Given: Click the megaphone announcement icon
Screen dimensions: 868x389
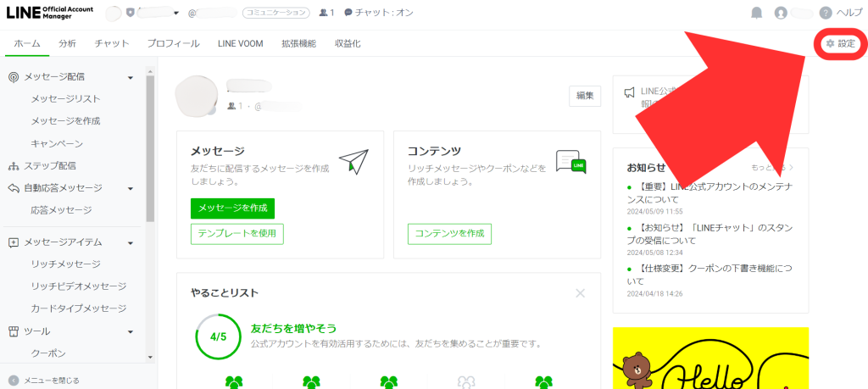Looking at the screenshot, I should [x=630, y=92].
